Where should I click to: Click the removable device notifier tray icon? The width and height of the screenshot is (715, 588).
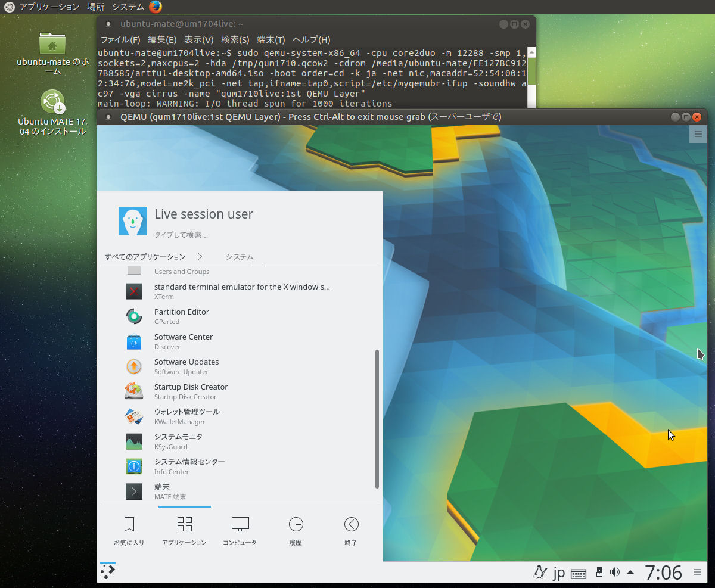point(599,573)
